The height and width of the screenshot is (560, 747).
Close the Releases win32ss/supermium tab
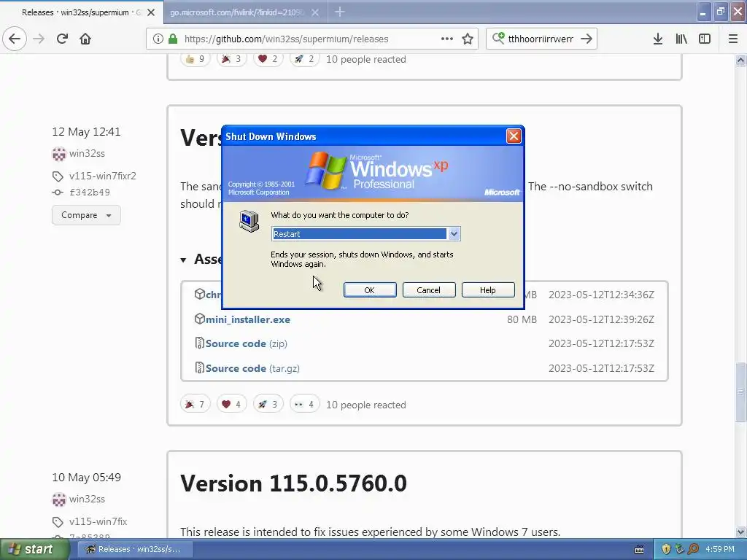click(x=151, y=12)
